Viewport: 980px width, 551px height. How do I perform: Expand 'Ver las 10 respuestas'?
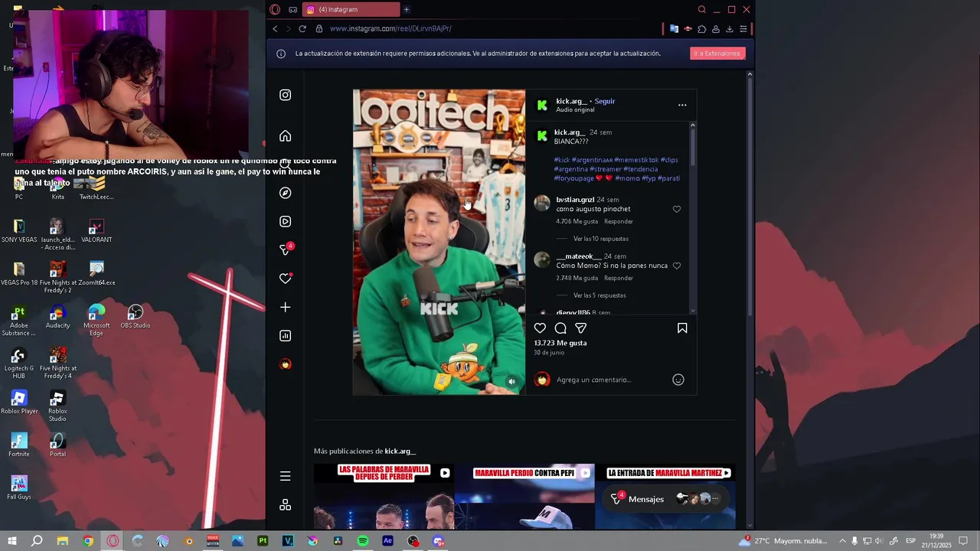click(601, 239)
